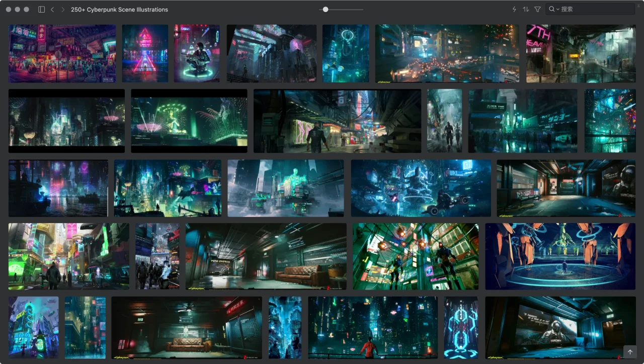Open the red jacket person overlooking city
The image size is (644, 364).
(373, 327)
